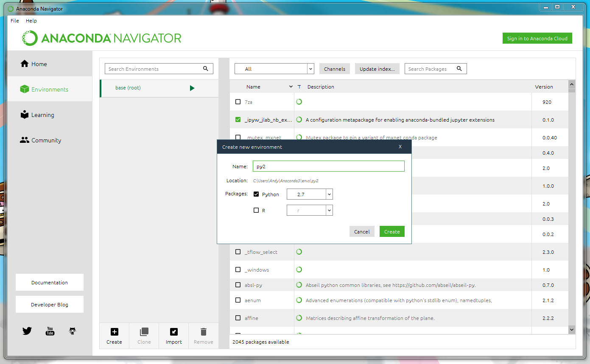The image size is (590, 364).
Task: Open the All package filter dropdown
Action: (x=274, y=69)
